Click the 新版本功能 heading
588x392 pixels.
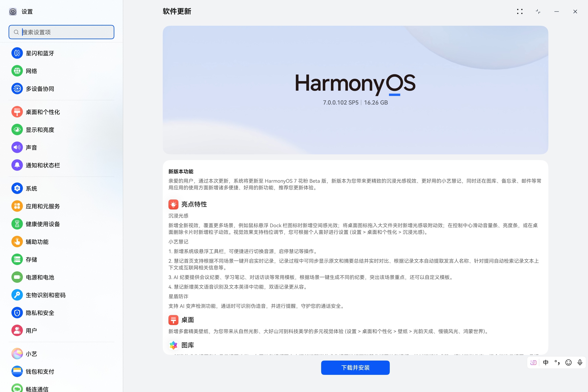tap(181, 171)
